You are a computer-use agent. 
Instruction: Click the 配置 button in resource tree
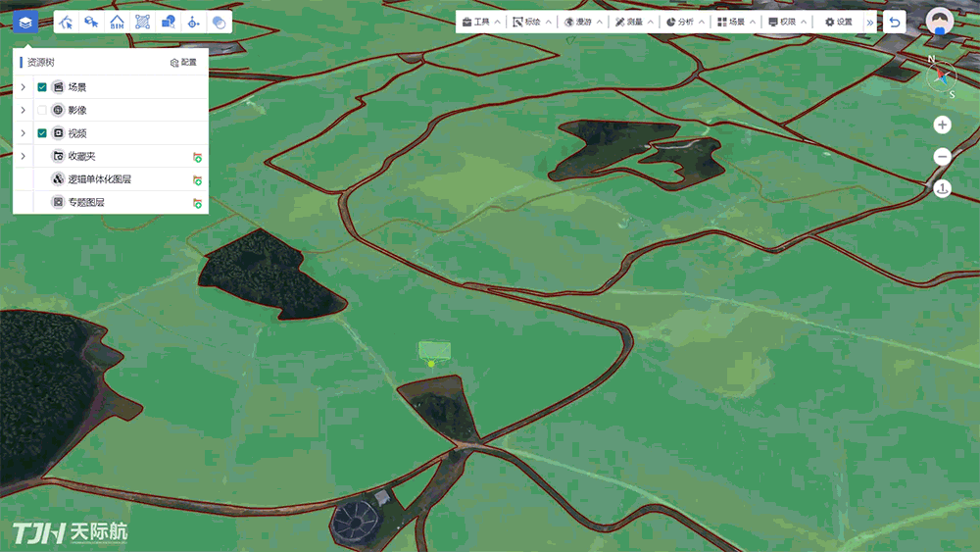pyautogui.click(x=183, y=62)
